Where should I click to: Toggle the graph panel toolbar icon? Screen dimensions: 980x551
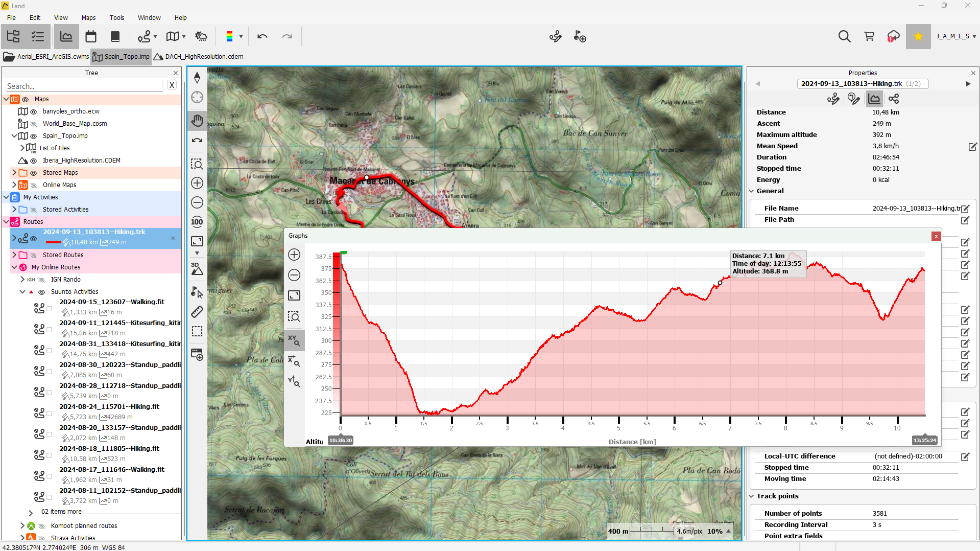tap(66, 36)
